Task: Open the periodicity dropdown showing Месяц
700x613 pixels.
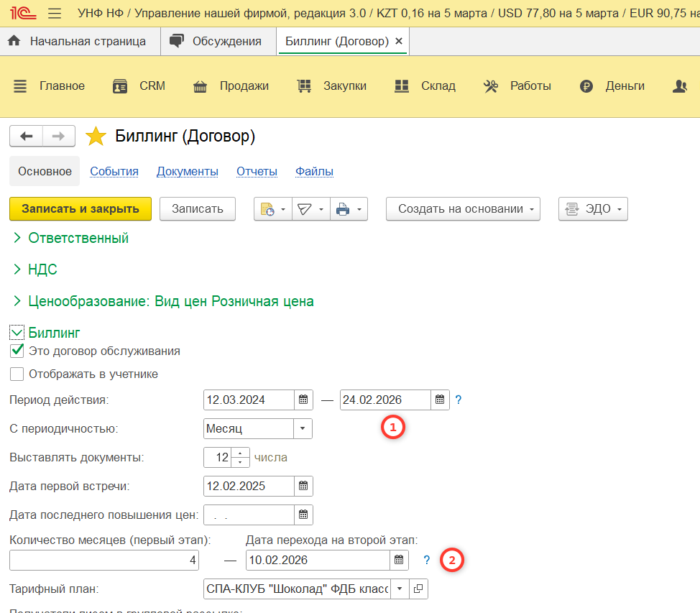Action: click(x=303, y=429)
